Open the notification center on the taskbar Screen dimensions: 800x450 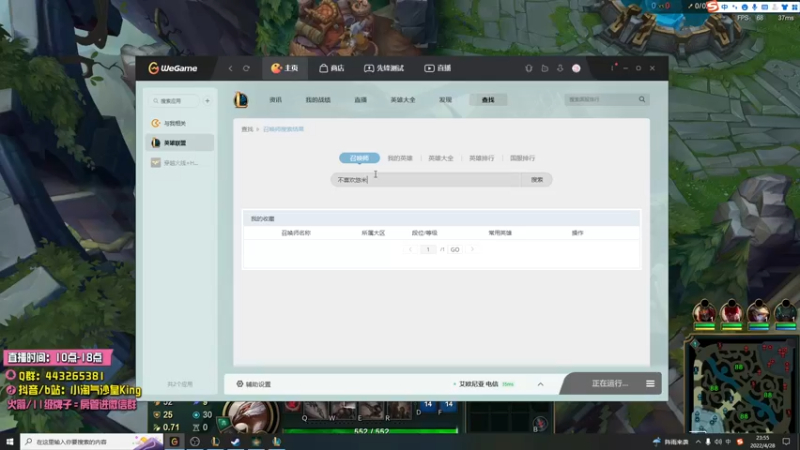click(x=786, y=442)
